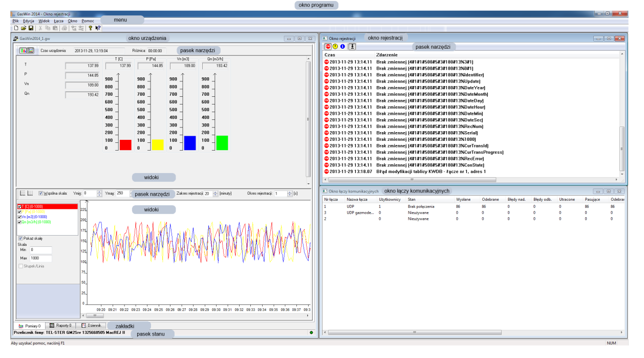Activate the context help arrow icon
644x358 pixels.
coord(97,28)
